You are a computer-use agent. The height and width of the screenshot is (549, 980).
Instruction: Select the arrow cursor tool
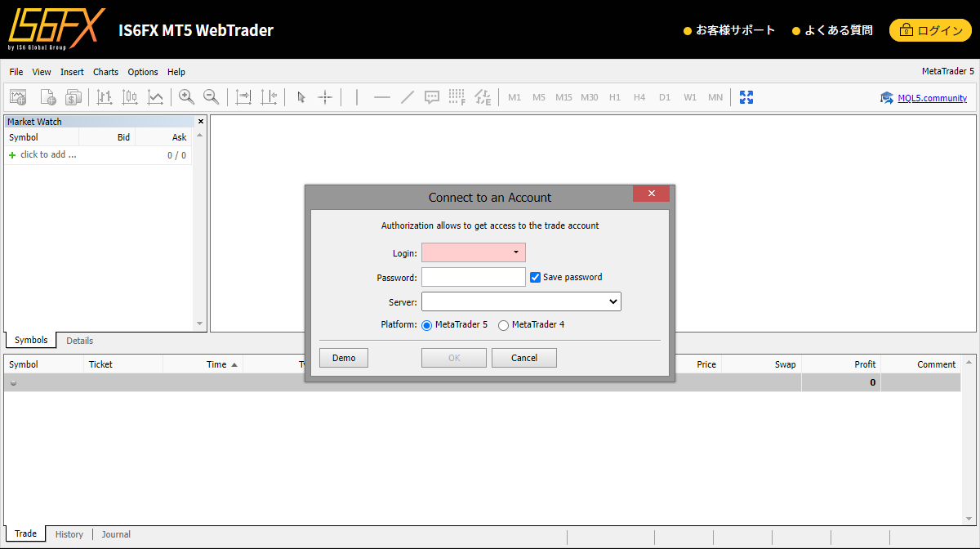pos(301,97)
